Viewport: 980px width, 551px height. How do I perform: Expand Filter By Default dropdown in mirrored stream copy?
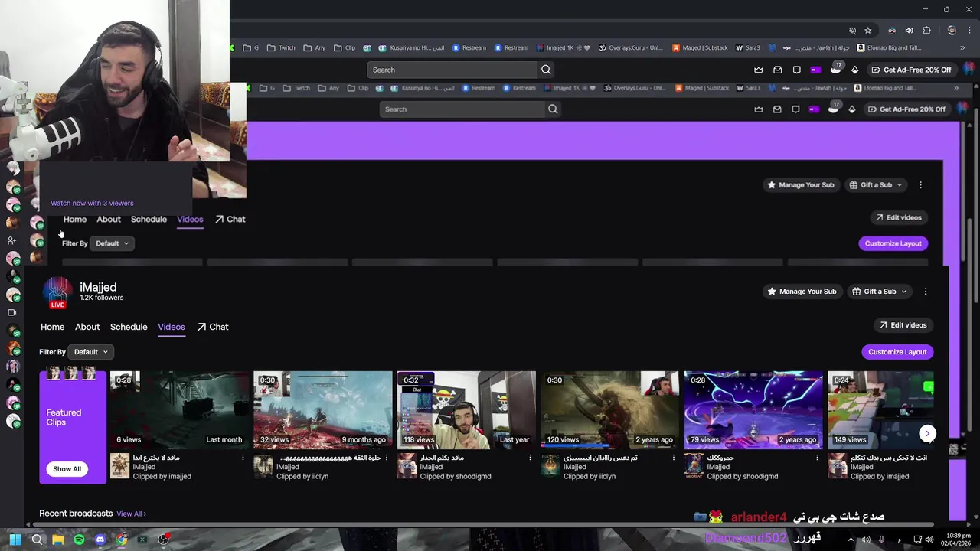(113, 243)
